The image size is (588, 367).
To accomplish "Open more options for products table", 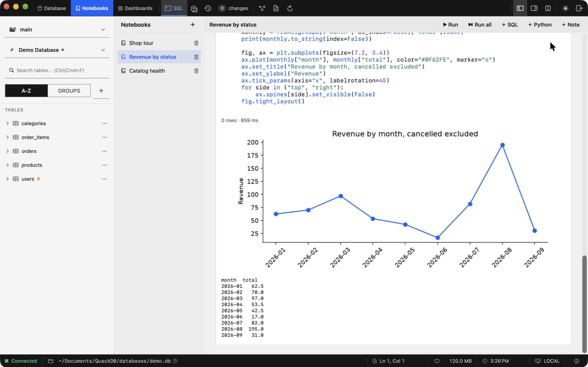I will (105, 165).
